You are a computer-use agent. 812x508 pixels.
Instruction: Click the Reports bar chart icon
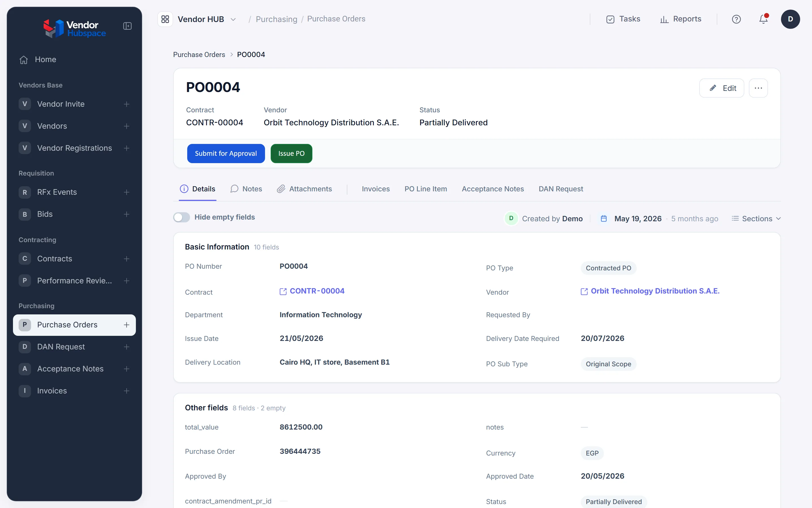coord(664,19)
